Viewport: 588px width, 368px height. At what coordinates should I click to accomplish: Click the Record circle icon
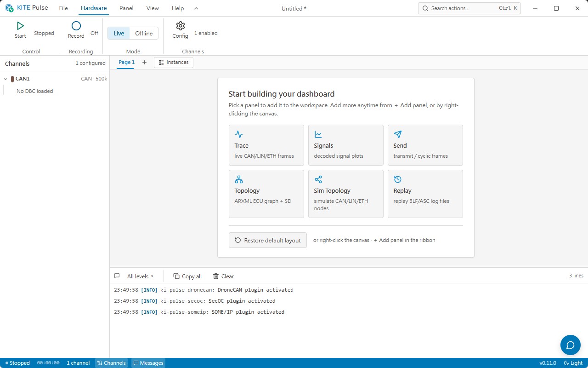(x=76, y=26)
